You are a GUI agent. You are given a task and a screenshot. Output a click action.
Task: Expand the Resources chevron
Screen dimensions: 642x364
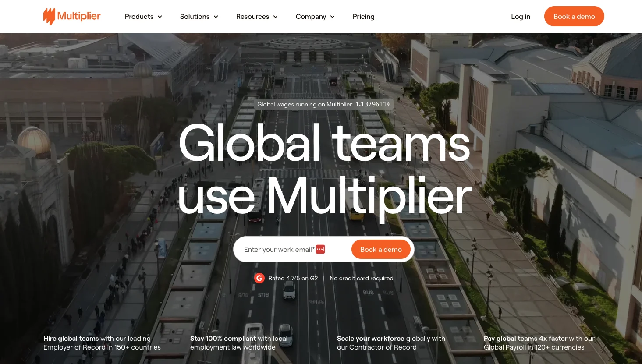[x=276, y=17]
